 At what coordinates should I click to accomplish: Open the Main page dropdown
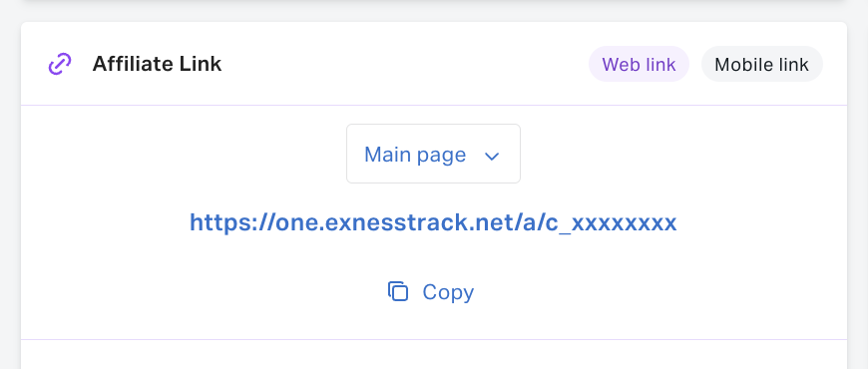point(433,154)
